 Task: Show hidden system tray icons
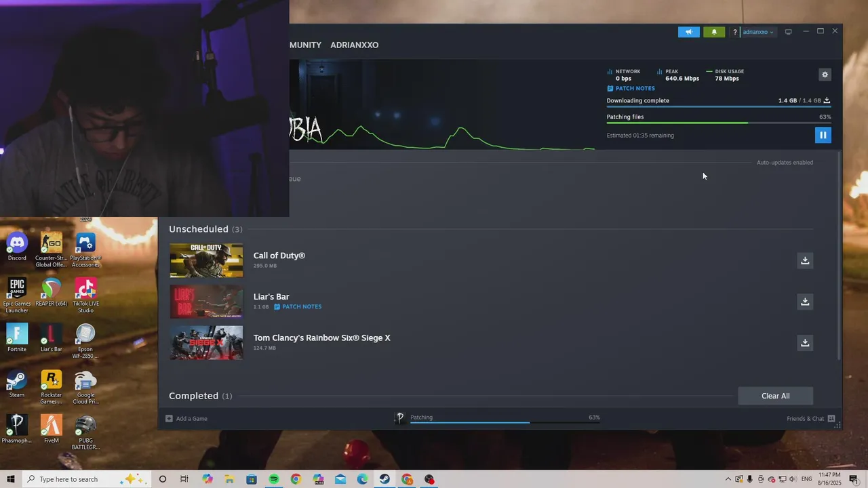[x=728, y=479]
